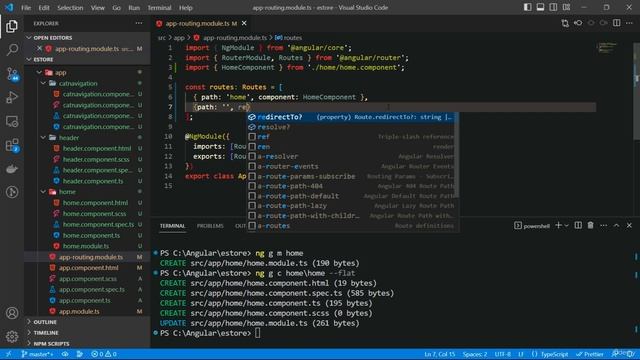Toggle the Panel layout icon
Screen dimensions: 640x360
click(x=540, y=7)
